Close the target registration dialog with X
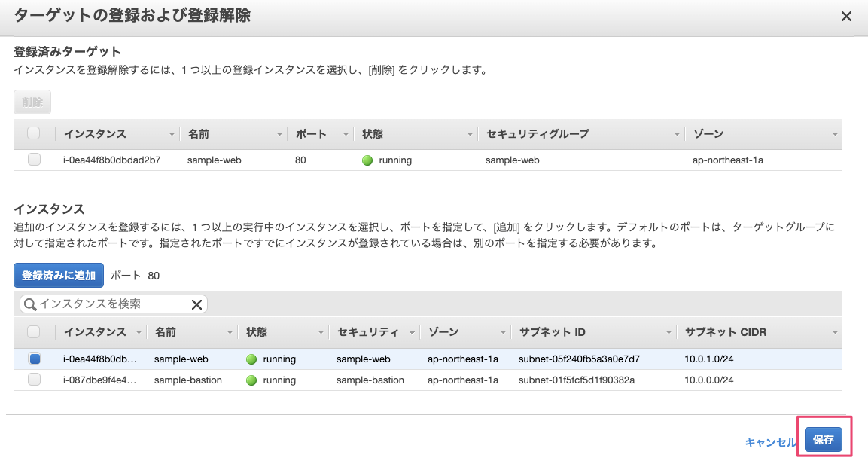 [x=846, y=17]
